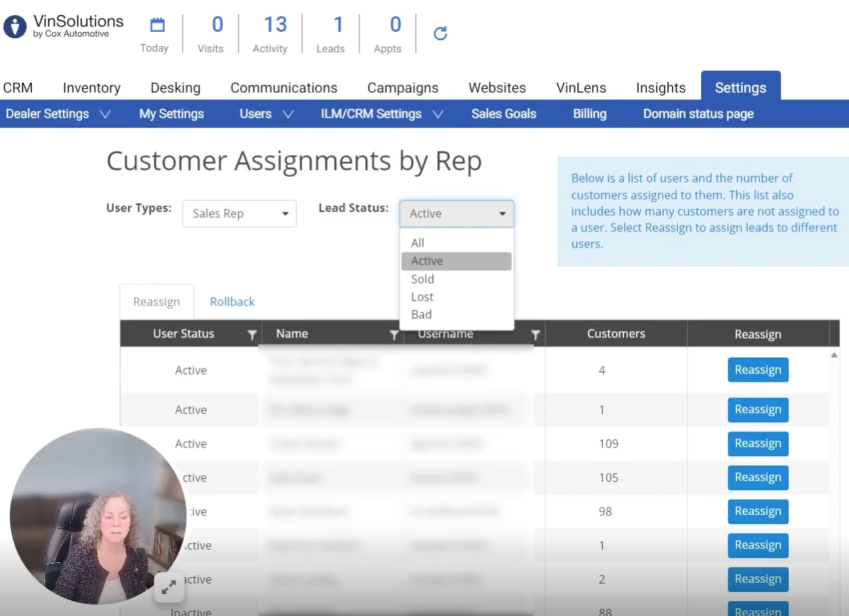Open the Communications tab

click(x=284, y=88)
